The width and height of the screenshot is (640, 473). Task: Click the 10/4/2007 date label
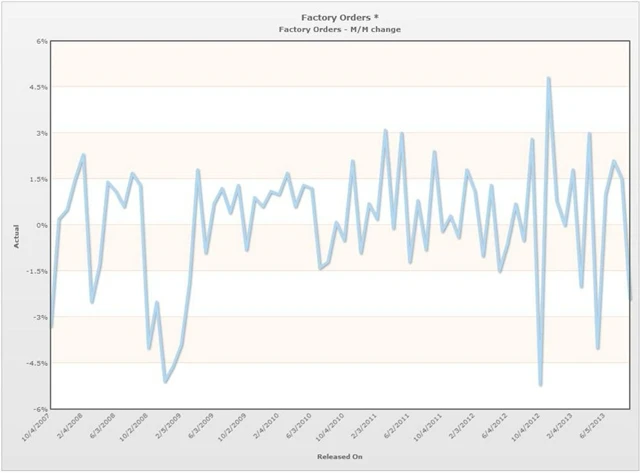(x=36, y=426)
